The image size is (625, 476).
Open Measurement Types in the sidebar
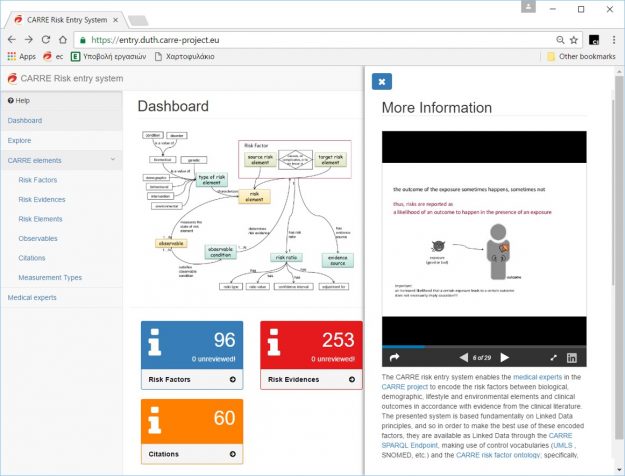click(50, 277)
